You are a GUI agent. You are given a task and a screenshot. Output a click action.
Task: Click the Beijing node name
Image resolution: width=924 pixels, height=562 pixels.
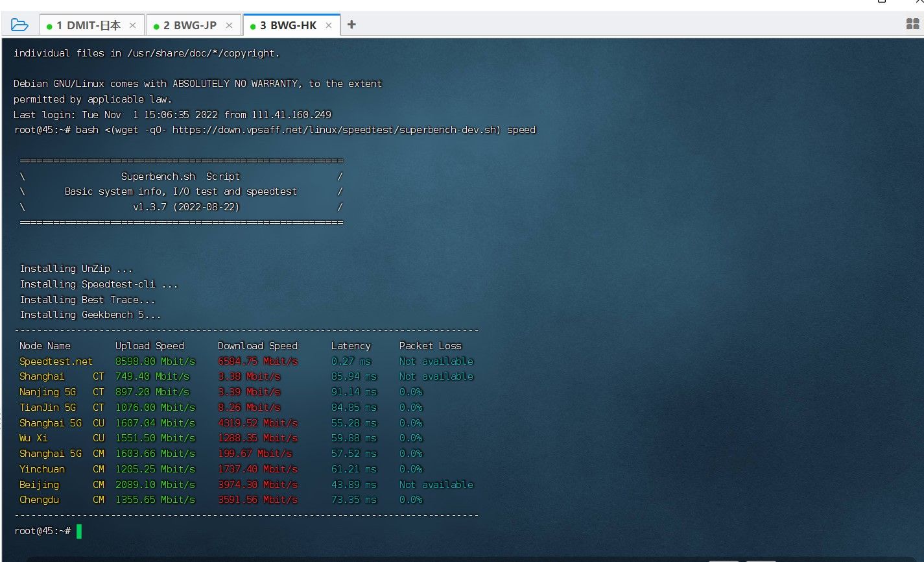coord(39,485)
